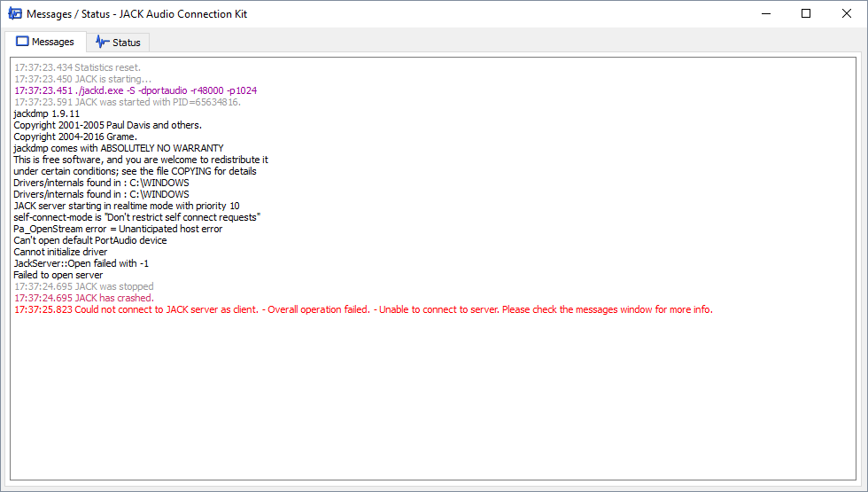The image size is (868, 492).
Task: Click "Can't open default PortAudio device" line
Action: [x=90, y=240]
